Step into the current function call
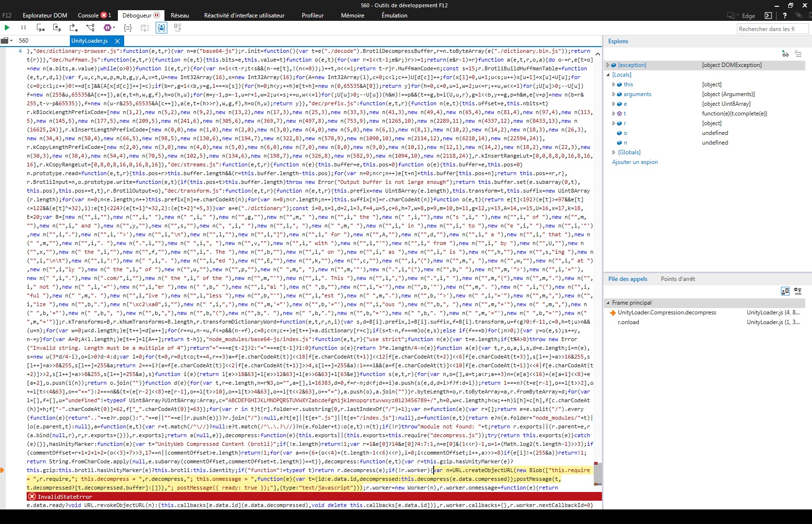The width and height of the screenshot is (812, 524). 57,28
